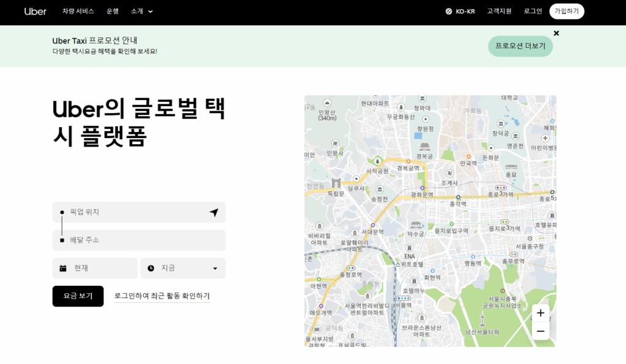Screen dimensions: 626x364
Task: Open the 현재 date picker
Action: click(95, 268)
